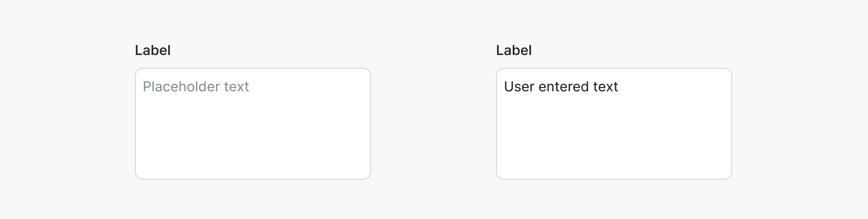
Task: Click the word 'User' in right textarea
Action: coord(519,87)
